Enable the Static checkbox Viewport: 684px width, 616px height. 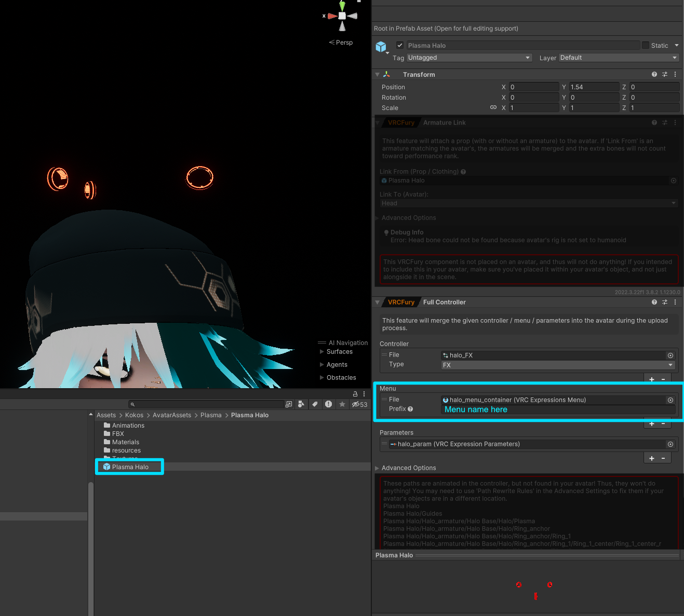(646, 45)
